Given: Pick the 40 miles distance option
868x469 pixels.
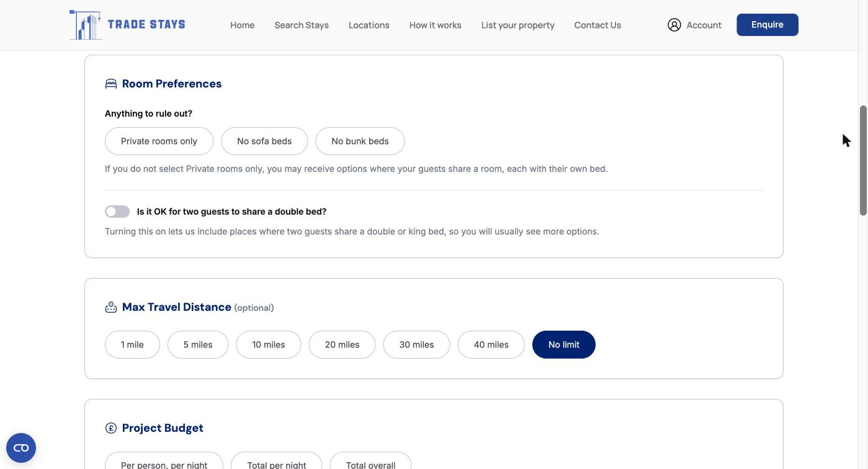Looking at the screenshot, I should click(491, 345).
